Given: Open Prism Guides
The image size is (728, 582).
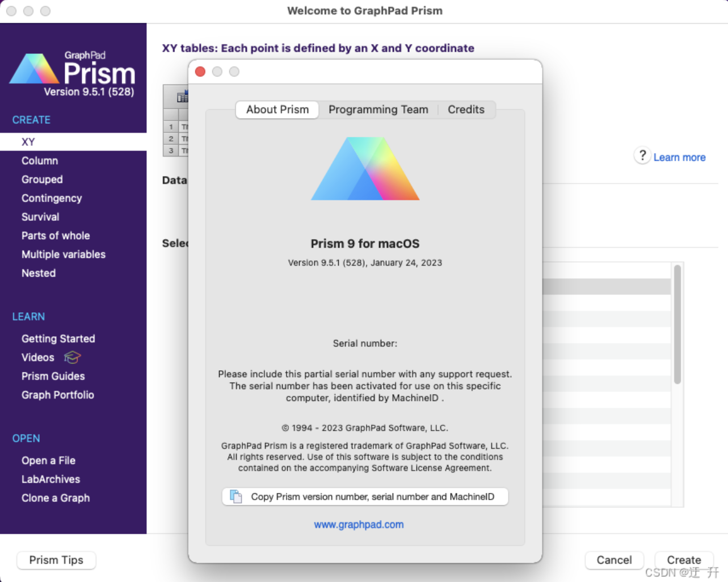Looking at the screenshot, I should click(x=53, y=376).
